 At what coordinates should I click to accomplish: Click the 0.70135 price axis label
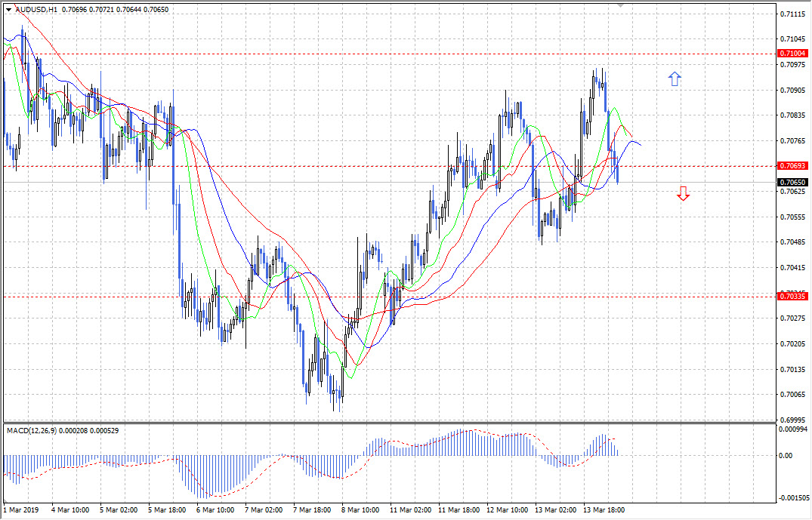(793, 369)
